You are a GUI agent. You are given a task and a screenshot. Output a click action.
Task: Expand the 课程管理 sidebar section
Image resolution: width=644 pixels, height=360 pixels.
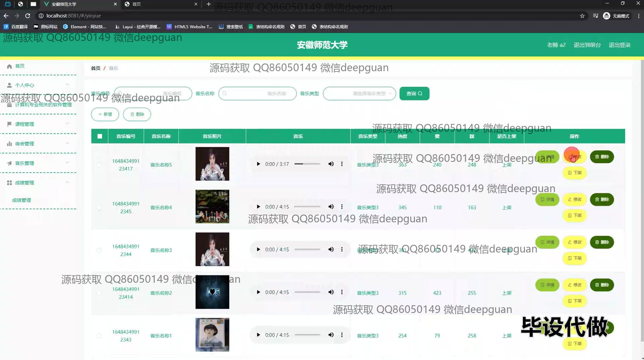pyautogui.click(x=38, y=124)
